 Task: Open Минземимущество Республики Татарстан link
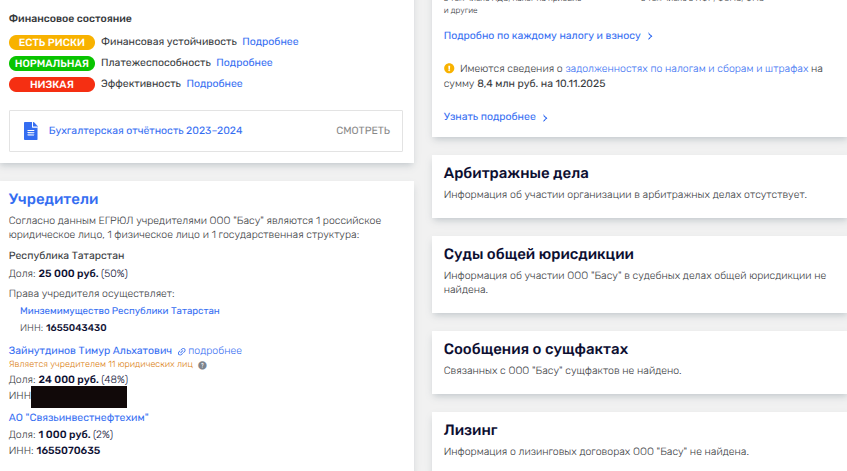pos(120,311)
